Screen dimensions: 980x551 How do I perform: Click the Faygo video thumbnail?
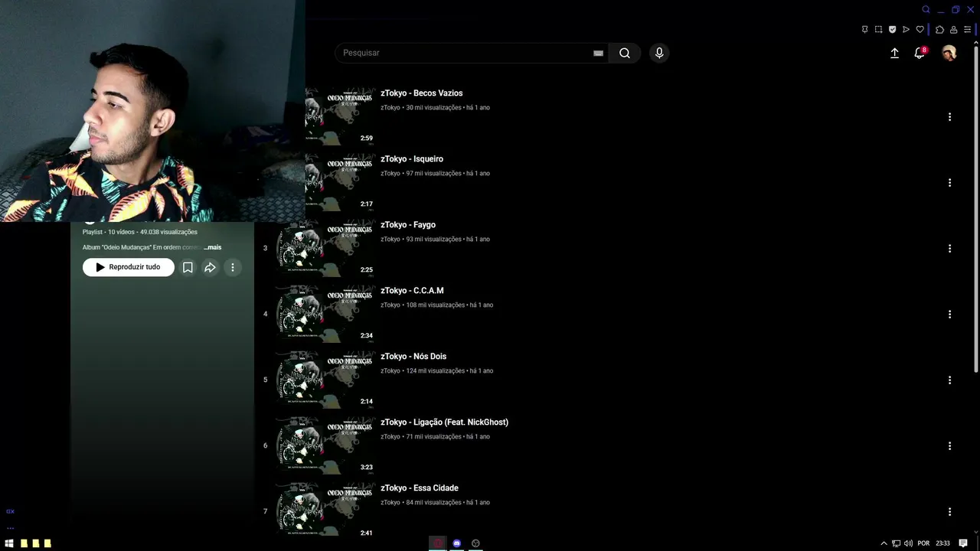tap(325, 248)
